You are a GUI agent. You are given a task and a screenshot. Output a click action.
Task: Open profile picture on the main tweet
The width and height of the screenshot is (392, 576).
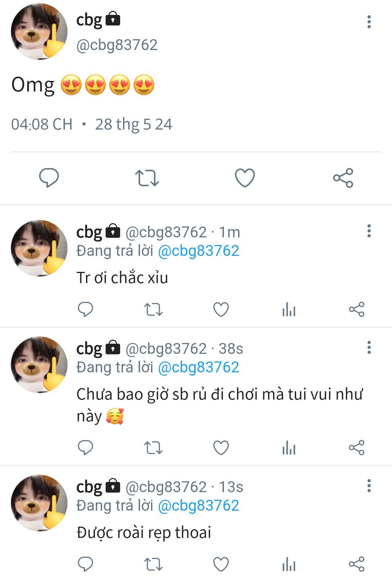point(39,32)
